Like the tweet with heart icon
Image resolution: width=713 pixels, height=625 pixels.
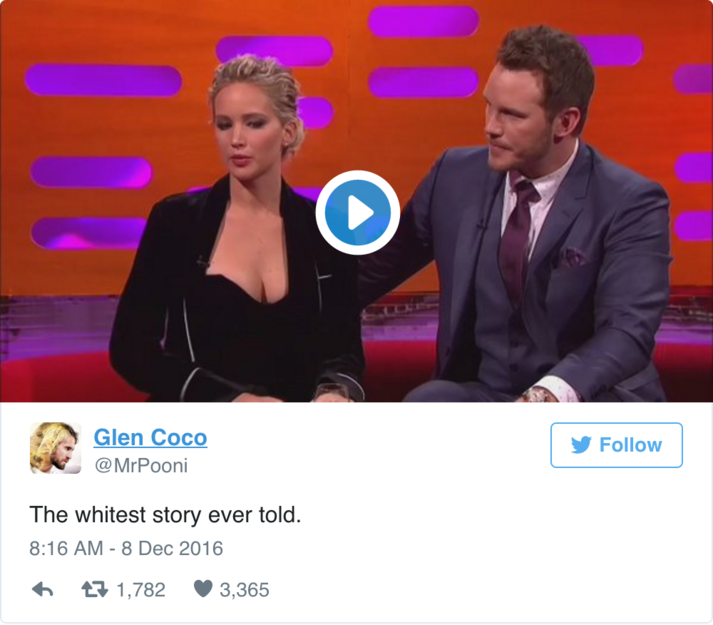(203, 589)
